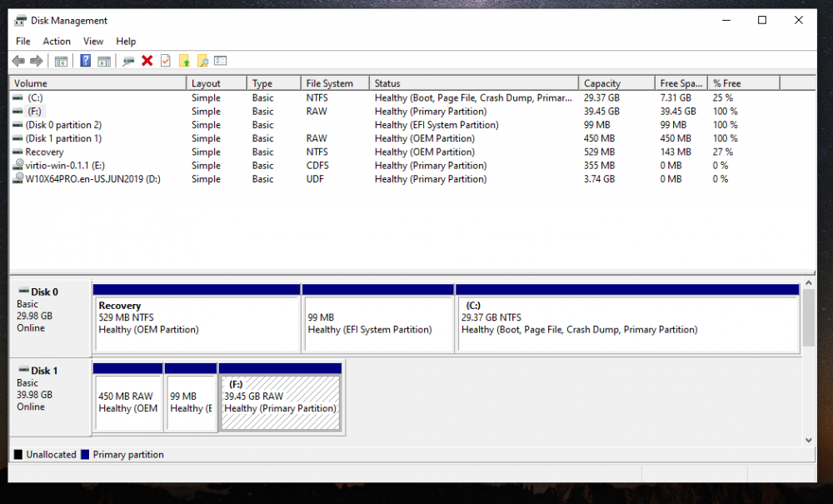This screenshot has width=833, height=504.
Task: Click the drive icon beside Recovery volume
Action: (18, 152)
